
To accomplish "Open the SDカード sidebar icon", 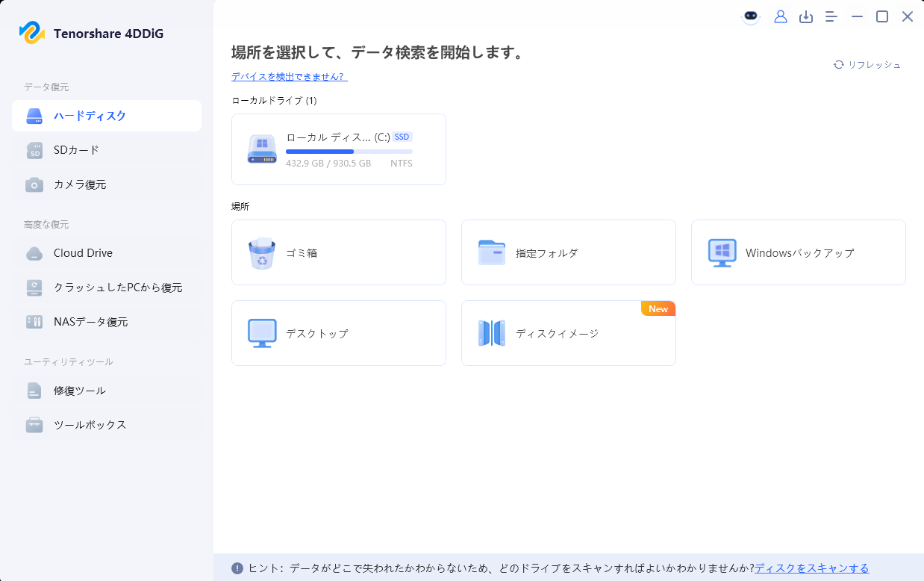I will click(34, 150).
